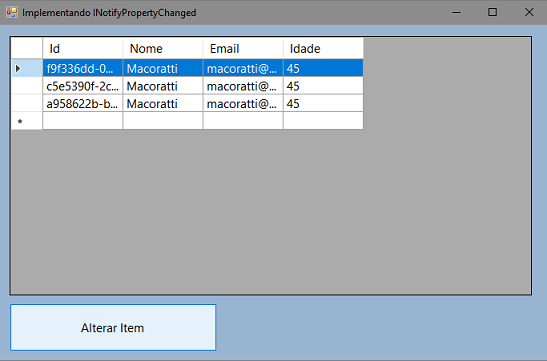
Task: Close the Implementando INotifyPropertyChanged window
Action: (529, 13)
